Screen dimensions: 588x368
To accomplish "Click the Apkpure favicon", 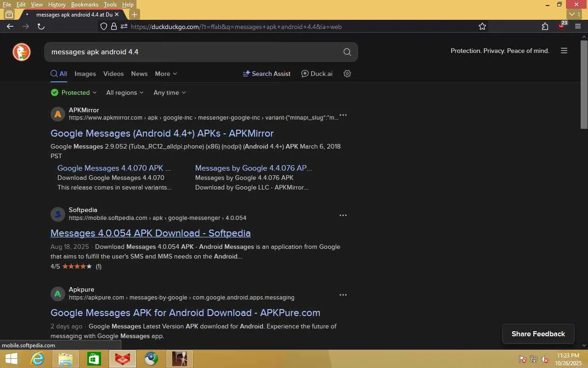I will pyautogui.click(x=58, y=293).
